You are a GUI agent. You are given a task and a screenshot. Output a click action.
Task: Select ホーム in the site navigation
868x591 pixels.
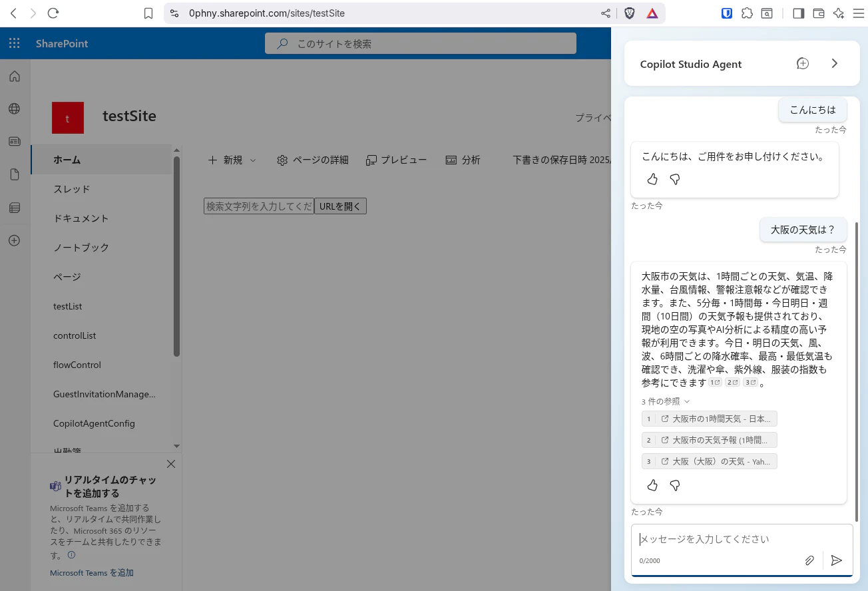click(x=101, y=160)
